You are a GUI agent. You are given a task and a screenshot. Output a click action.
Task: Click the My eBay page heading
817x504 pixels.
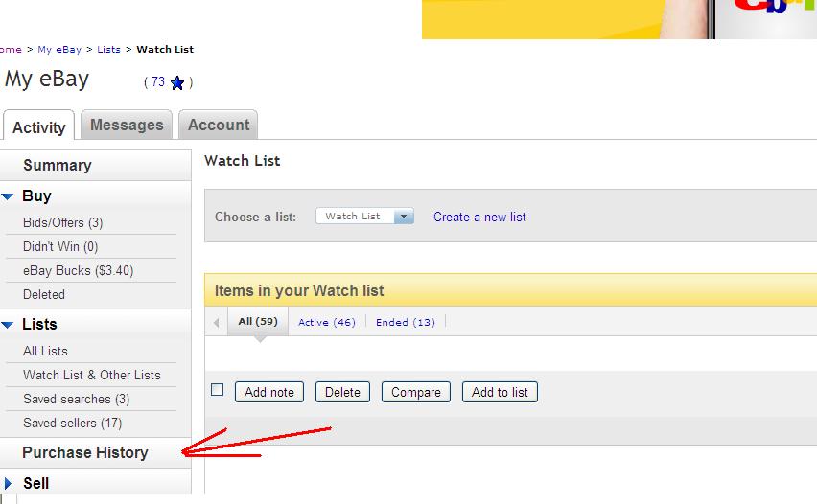tap(47, 80)
